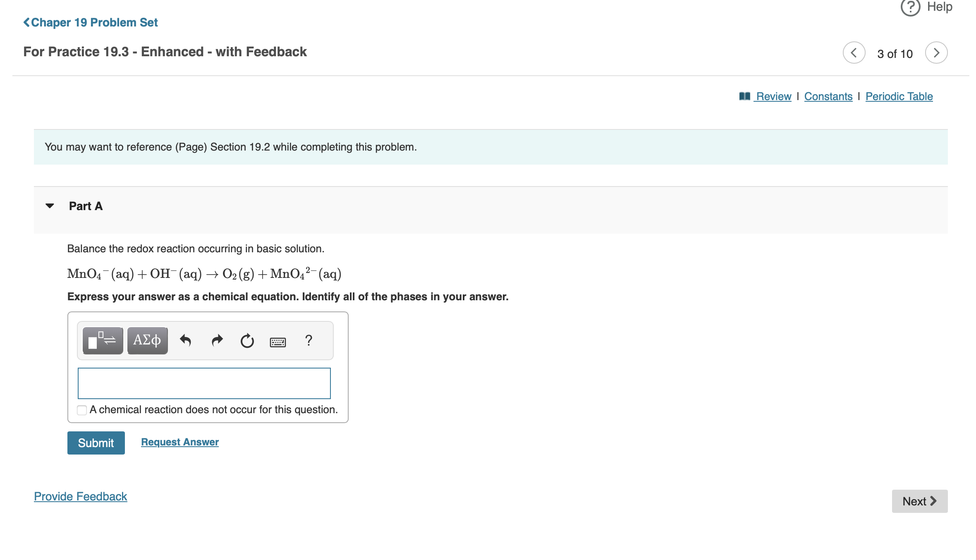Screen dimensions: 976x560
Task: Open Help at the top right
Action: 927,7
